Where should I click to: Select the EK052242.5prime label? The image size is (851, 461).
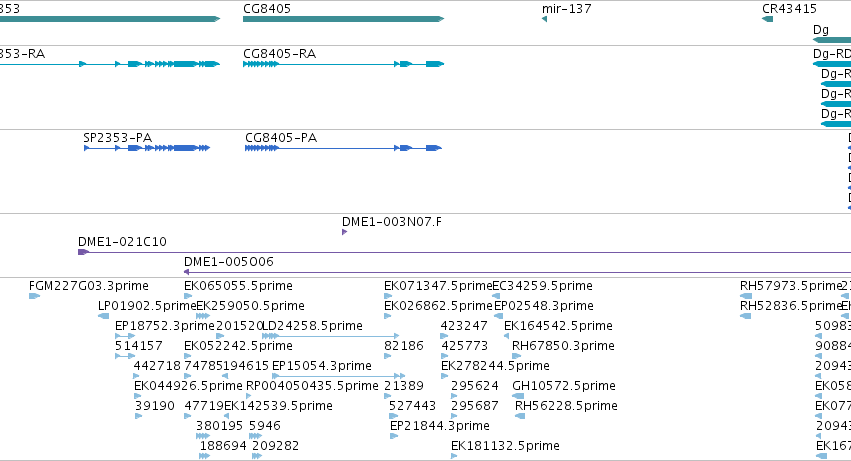(238, 346)
